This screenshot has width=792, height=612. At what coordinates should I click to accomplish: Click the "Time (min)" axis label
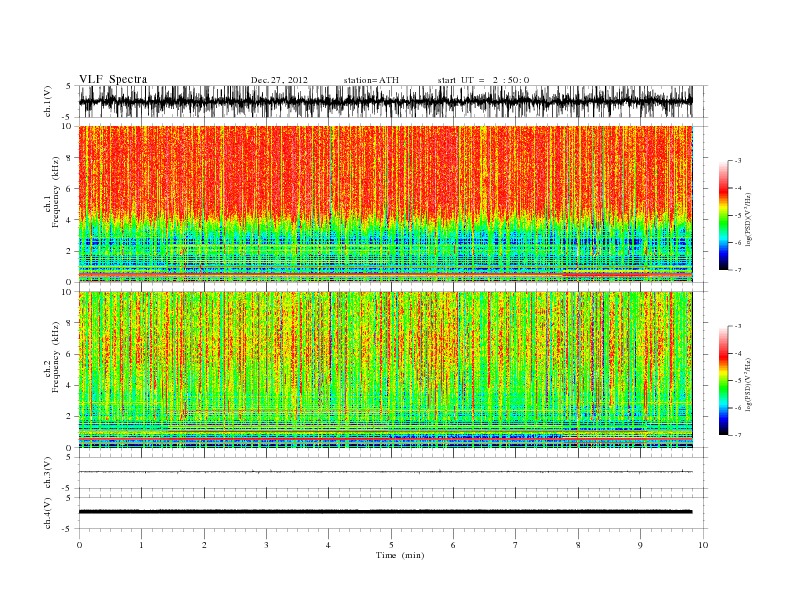[400, 555]
